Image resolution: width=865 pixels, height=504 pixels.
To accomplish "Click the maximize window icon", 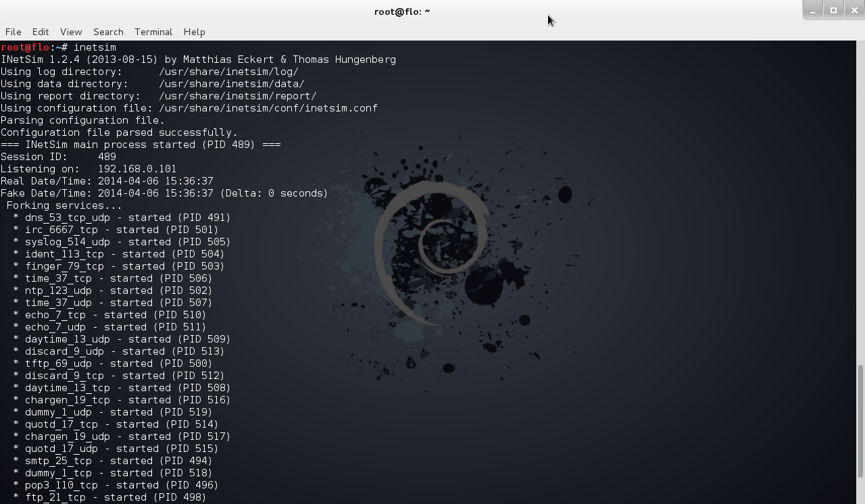I will [x=833, y=10].
